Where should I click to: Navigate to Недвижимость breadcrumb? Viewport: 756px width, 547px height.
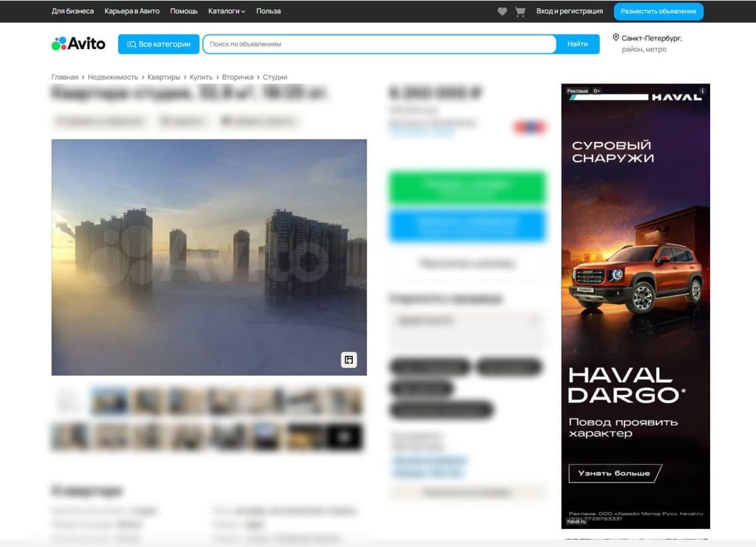113,77
